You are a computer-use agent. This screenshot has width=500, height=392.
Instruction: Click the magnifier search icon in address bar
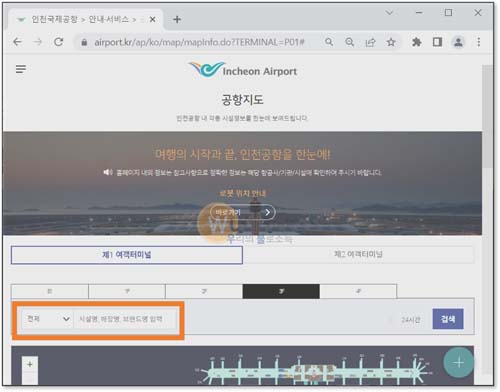click(329, 42)
